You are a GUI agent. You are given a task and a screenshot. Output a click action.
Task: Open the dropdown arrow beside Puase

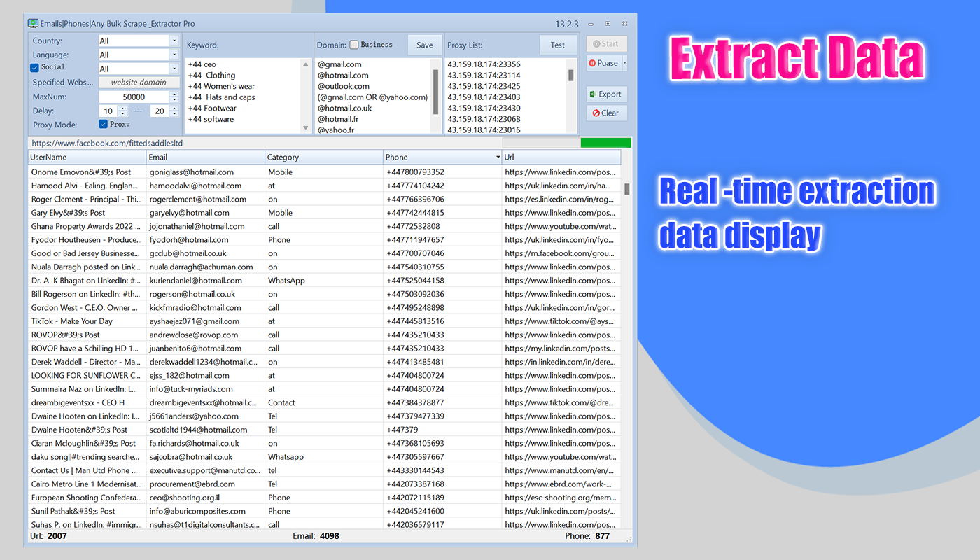(624, 63)
